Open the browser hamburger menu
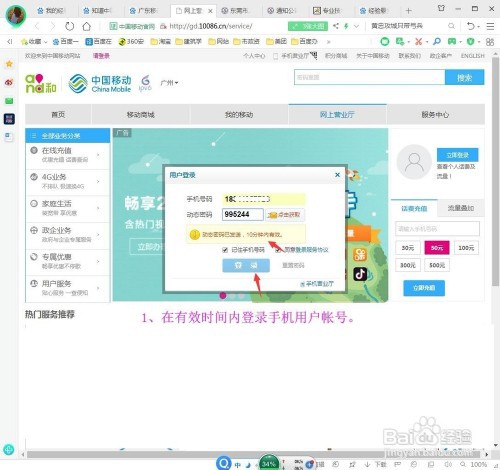 point(490,26)
